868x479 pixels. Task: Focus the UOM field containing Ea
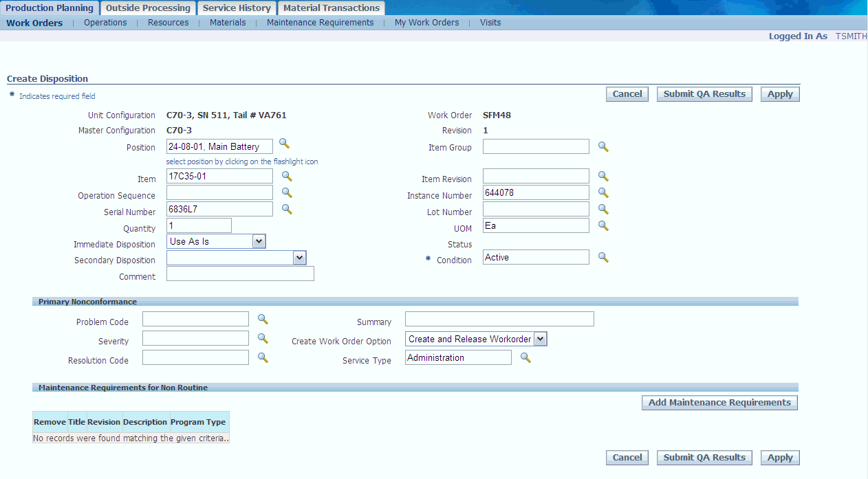coord(536,225)
